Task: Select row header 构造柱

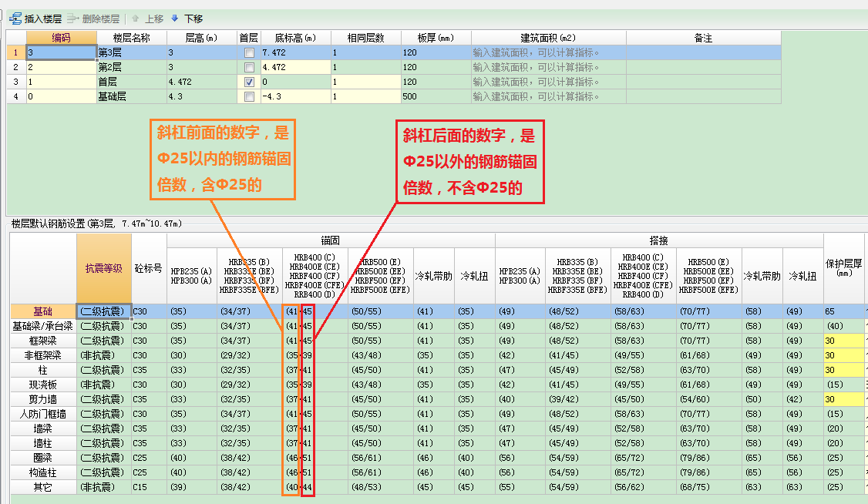Action: (43, 472)
